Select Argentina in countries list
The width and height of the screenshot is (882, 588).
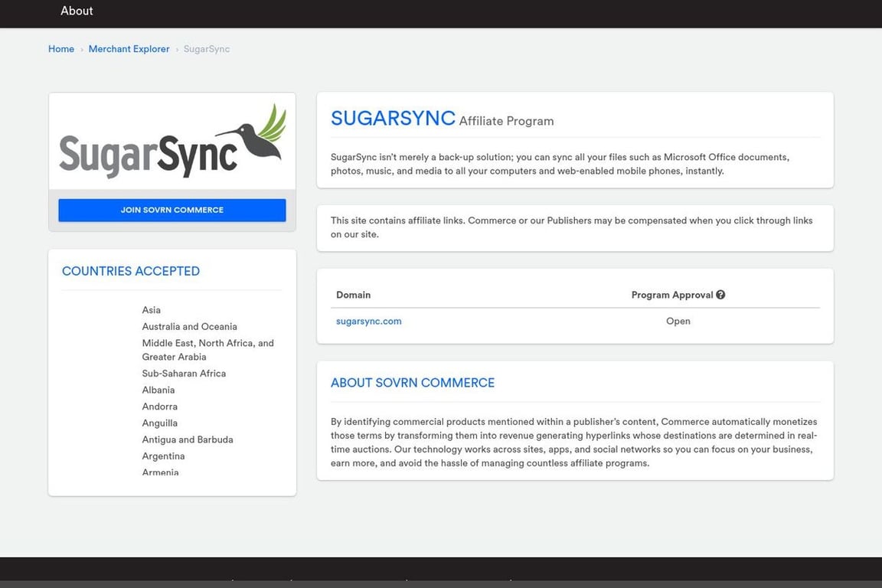click(163, 456)
